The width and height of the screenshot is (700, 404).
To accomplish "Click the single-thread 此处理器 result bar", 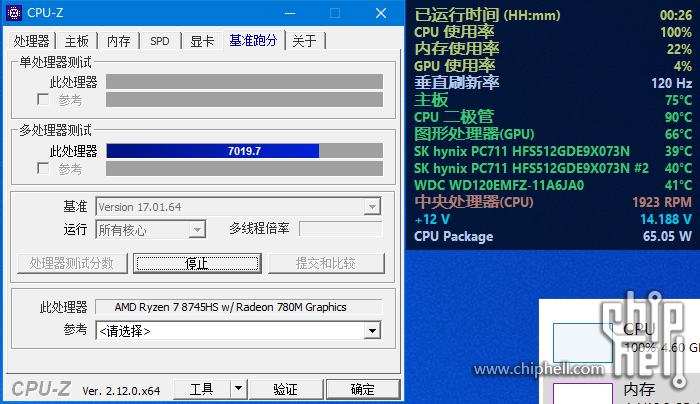I will 245,82.
